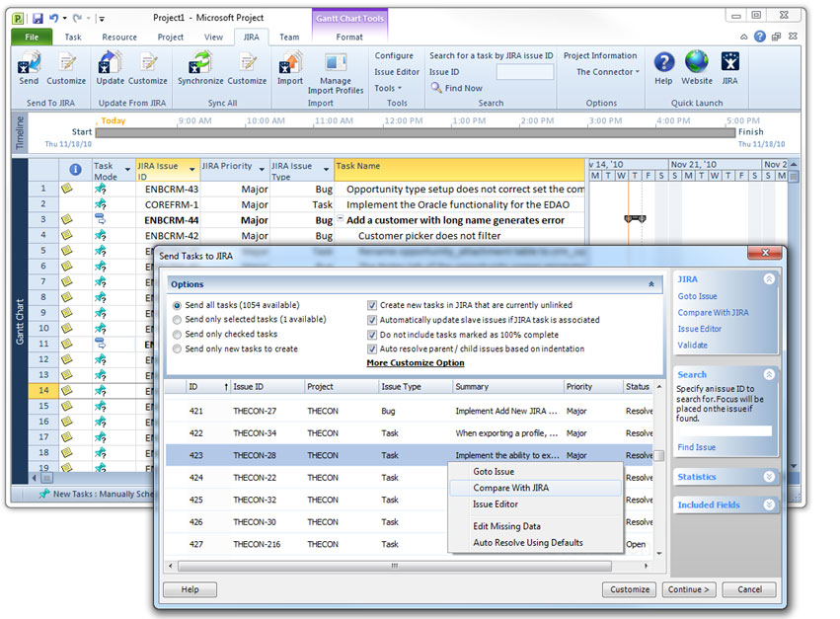Click the dialog list horizontal scrollbar

[394, 566]
